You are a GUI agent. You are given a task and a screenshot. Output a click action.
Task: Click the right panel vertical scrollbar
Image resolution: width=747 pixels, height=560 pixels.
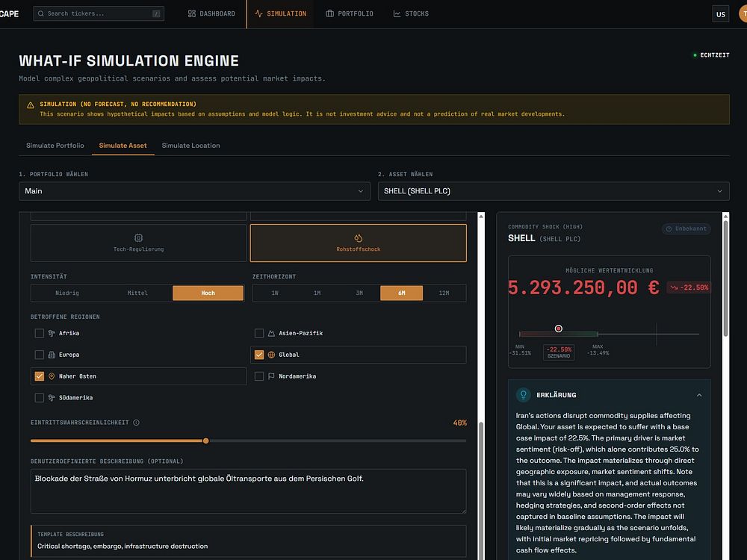click(x=725, y=279)
